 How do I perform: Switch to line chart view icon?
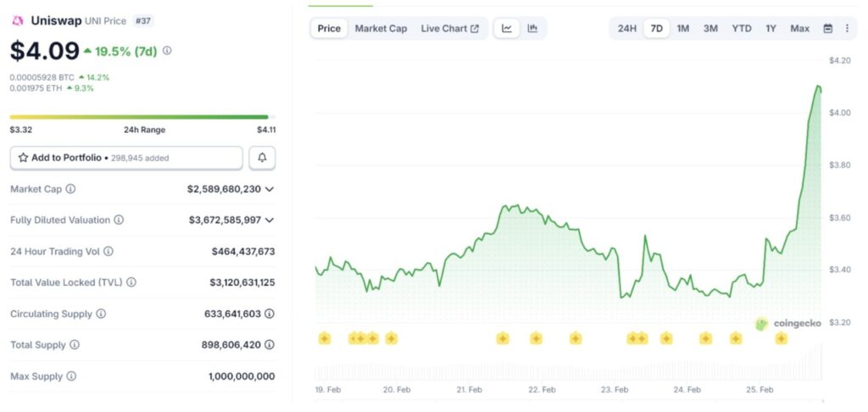(x=507, y=29)
